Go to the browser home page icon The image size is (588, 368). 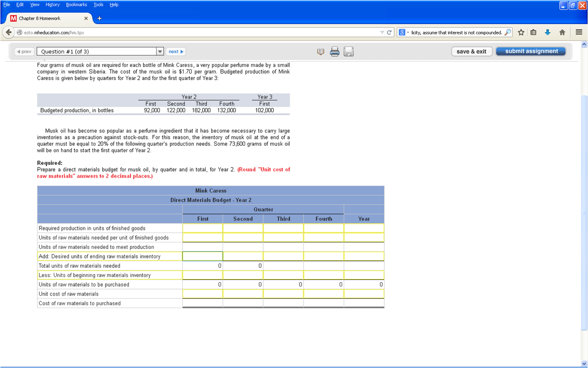pyautogui.click(x=562, y=32)
